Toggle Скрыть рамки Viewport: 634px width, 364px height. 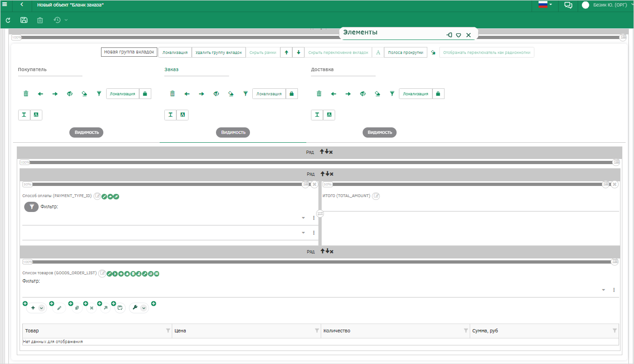click(x=263, y=53)
